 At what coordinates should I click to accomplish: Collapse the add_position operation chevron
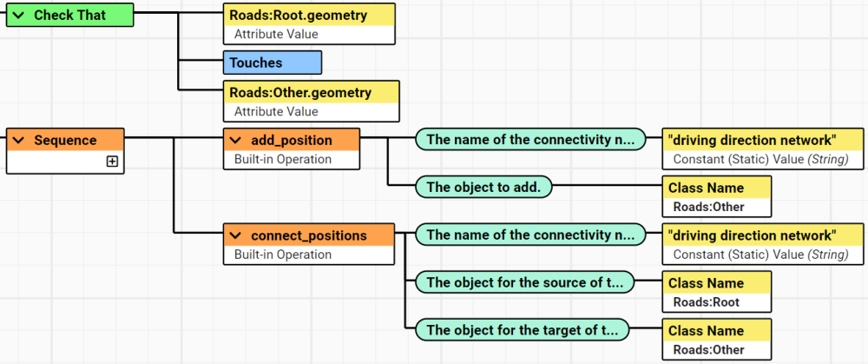(x=235, y=141)
